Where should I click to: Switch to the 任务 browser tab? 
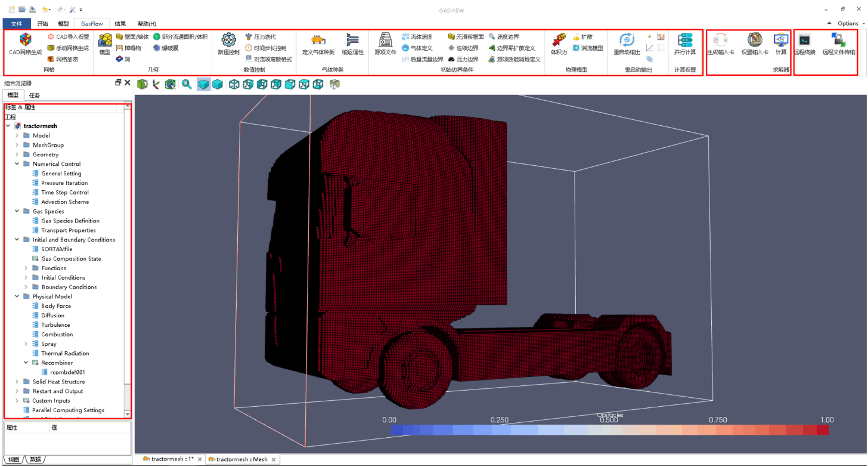point(35,95)
